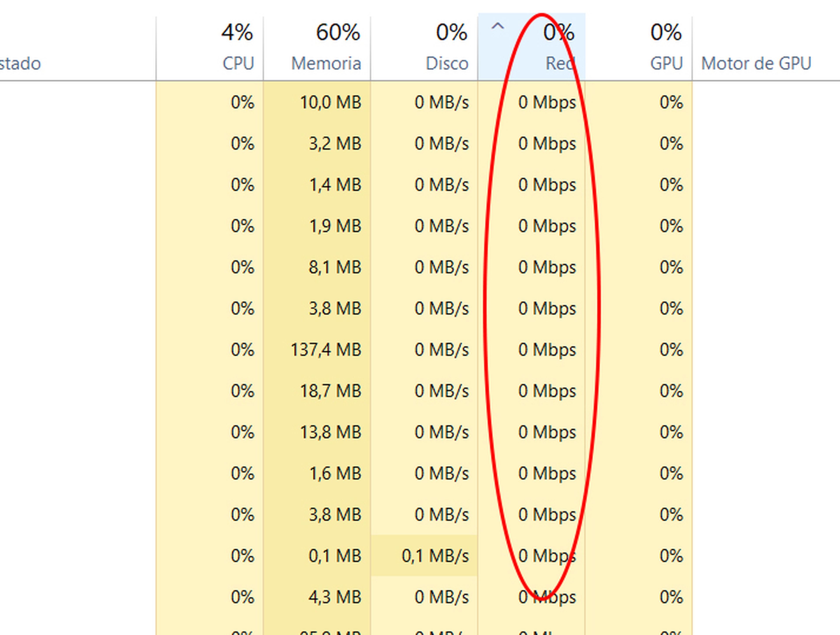Select the row with 1,9 MB memory

[x=334, y=226]
